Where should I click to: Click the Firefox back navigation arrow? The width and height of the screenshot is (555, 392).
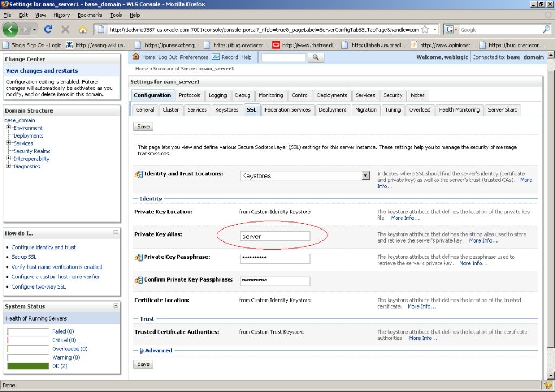point(11,29)
